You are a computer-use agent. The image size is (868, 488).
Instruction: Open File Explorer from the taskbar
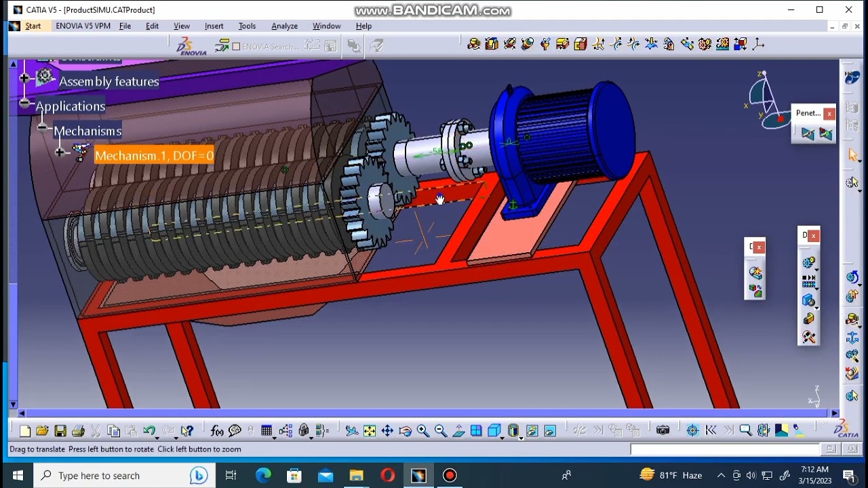coord(356,475)
